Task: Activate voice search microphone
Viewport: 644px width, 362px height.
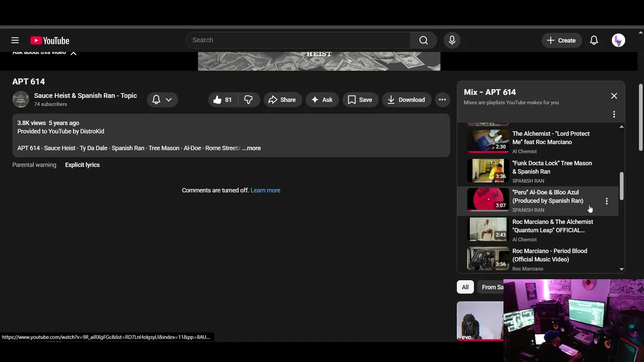Action: (452, 40)
